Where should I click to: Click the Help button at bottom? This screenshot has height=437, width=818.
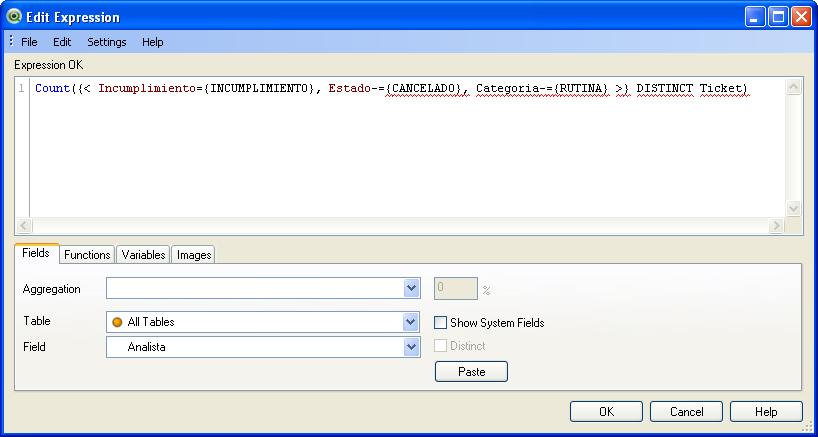tap(766, 411)
